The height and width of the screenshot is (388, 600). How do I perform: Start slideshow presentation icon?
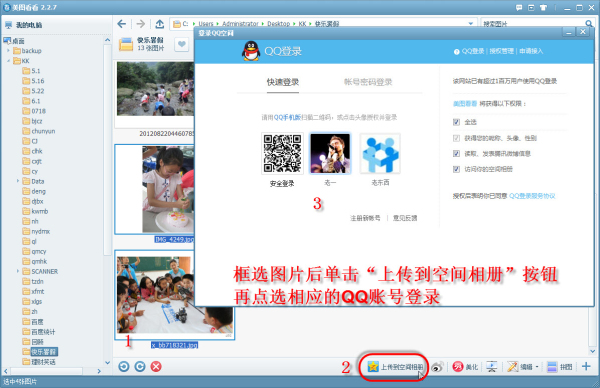492,367
